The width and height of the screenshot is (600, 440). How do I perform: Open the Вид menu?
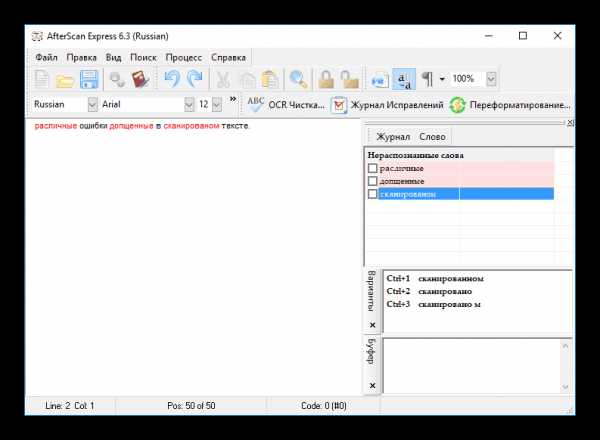tap(113, 58)
